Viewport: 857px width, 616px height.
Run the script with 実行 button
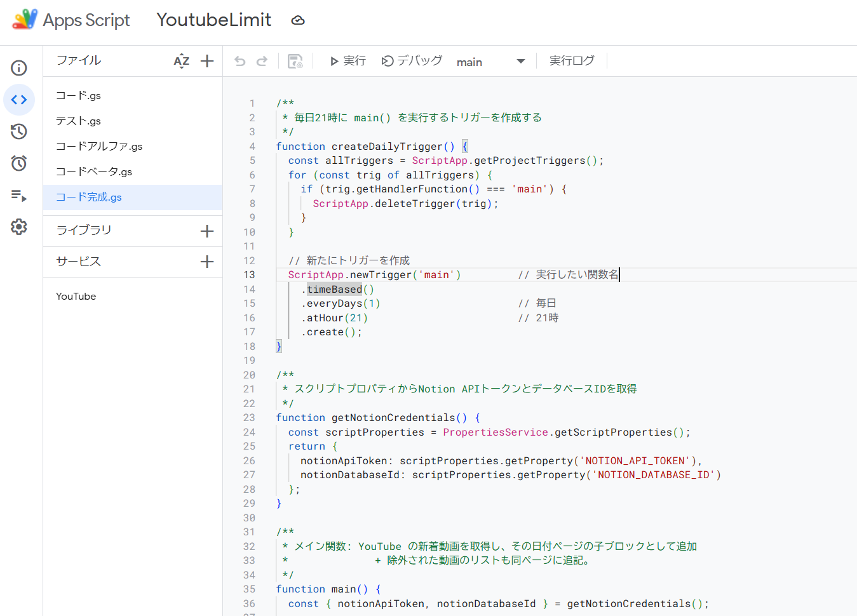coord(348,61)
